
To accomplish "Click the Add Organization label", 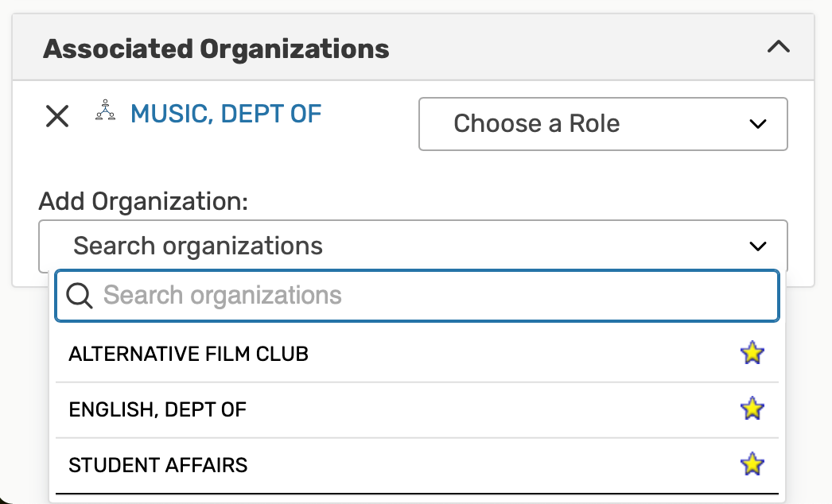I will [x=143, y=201].
